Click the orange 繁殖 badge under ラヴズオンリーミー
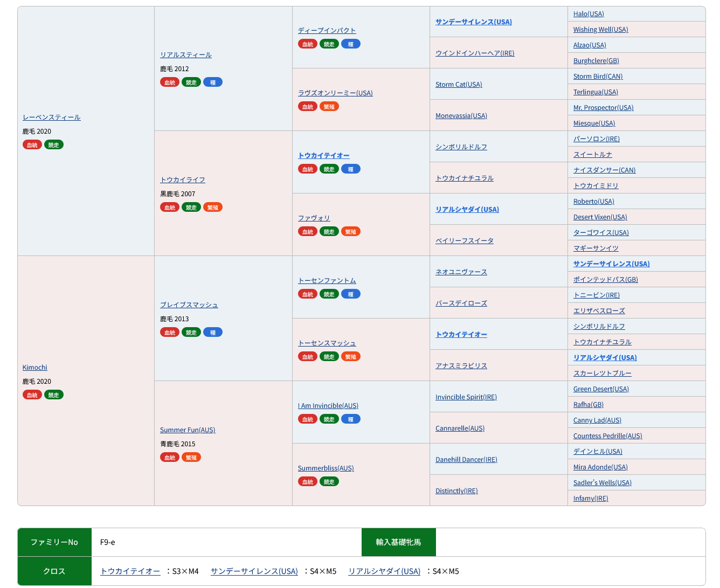 pos(329,107)
